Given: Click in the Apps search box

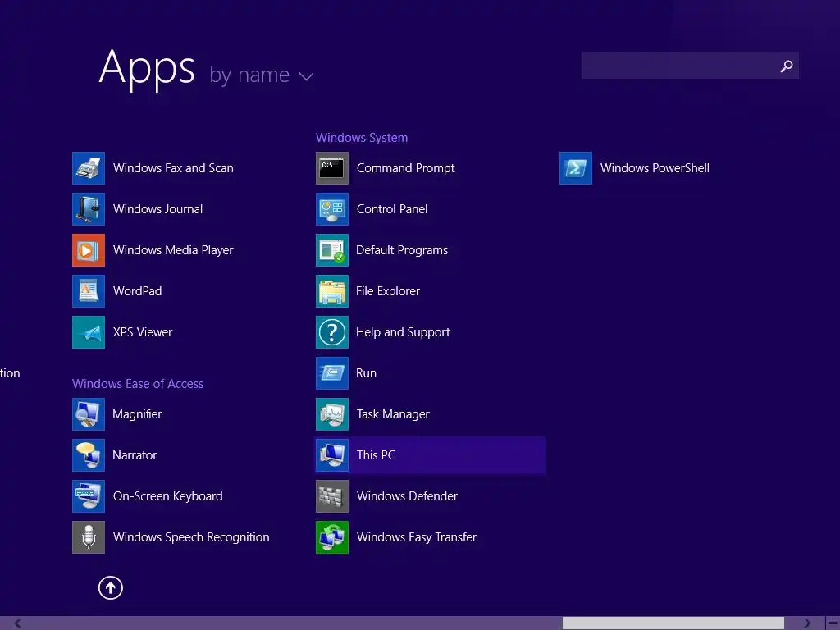Looking at the screenshot, I should (690, 66).
